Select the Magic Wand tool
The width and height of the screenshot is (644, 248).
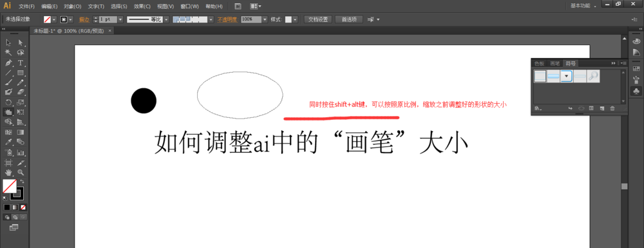click(x=8, y=53)
